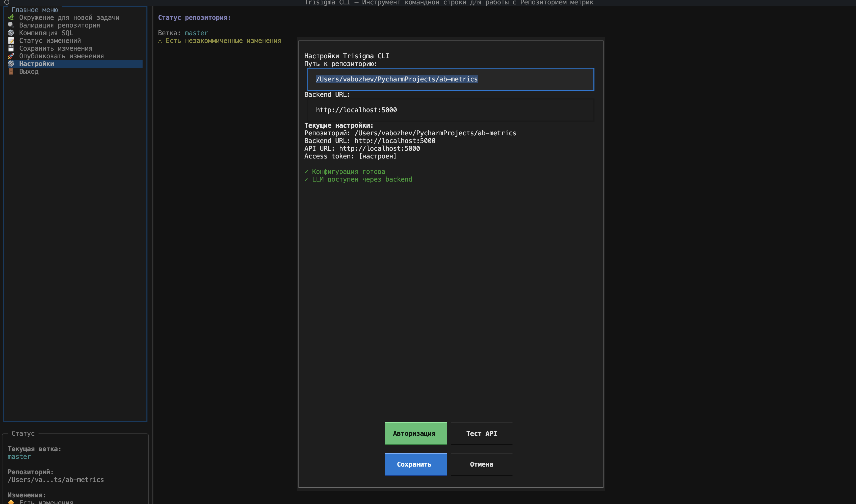Click into the Backend URL field
The width and height of the screenshot is (856, 504).
[x=450, y=110]
